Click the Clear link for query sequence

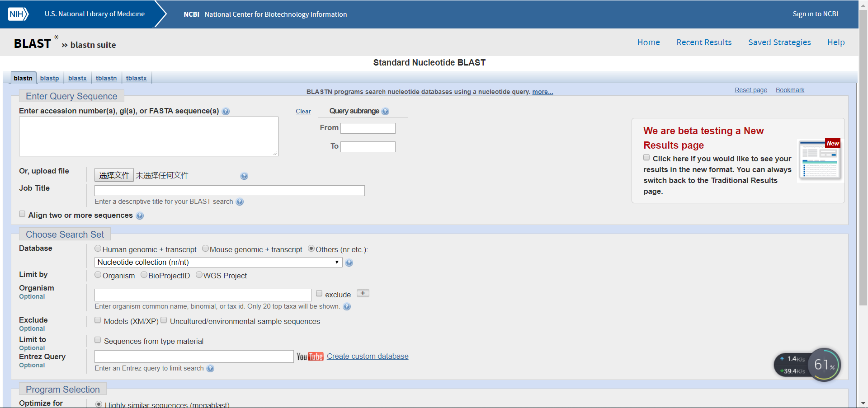303,112
